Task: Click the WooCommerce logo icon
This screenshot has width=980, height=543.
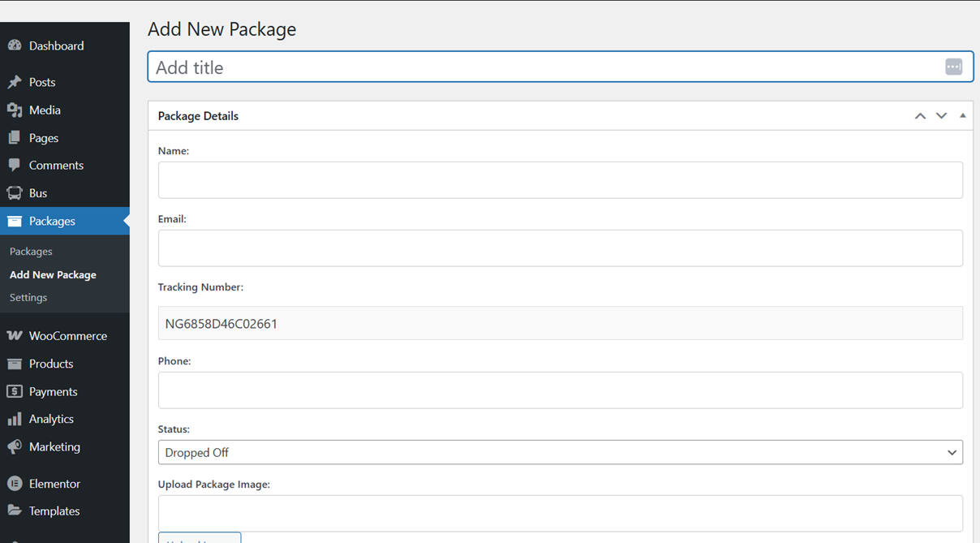Action: (x=15, y=336)
